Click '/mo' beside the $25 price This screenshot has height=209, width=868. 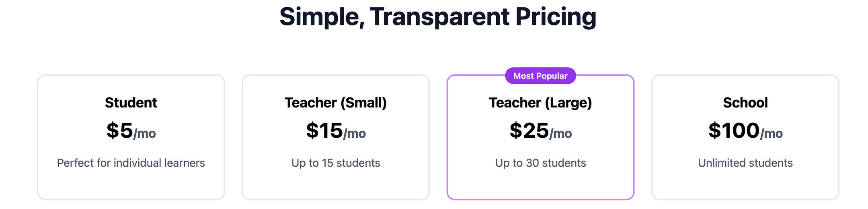point(561,133)
